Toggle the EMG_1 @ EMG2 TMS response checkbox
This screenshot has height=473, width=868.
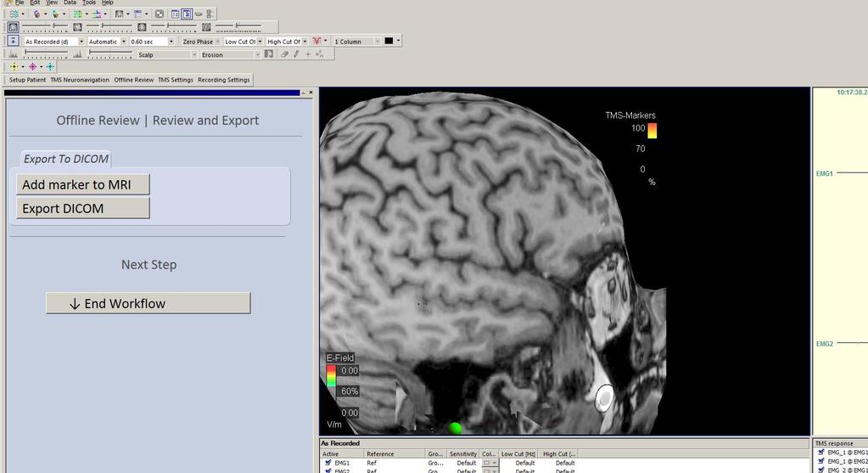click(821, 461)
